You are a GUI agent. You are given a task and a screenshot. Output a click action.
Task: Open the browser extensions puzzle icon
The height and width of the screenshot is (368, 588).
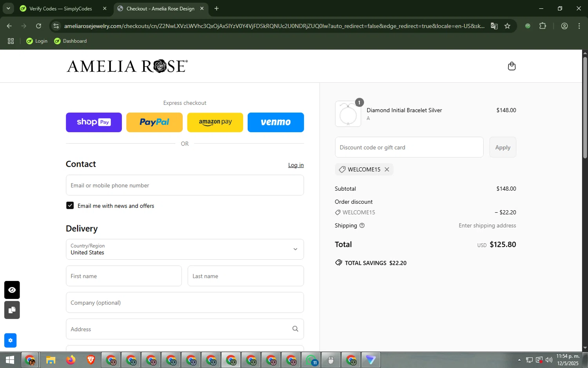[x=543, y=26]
